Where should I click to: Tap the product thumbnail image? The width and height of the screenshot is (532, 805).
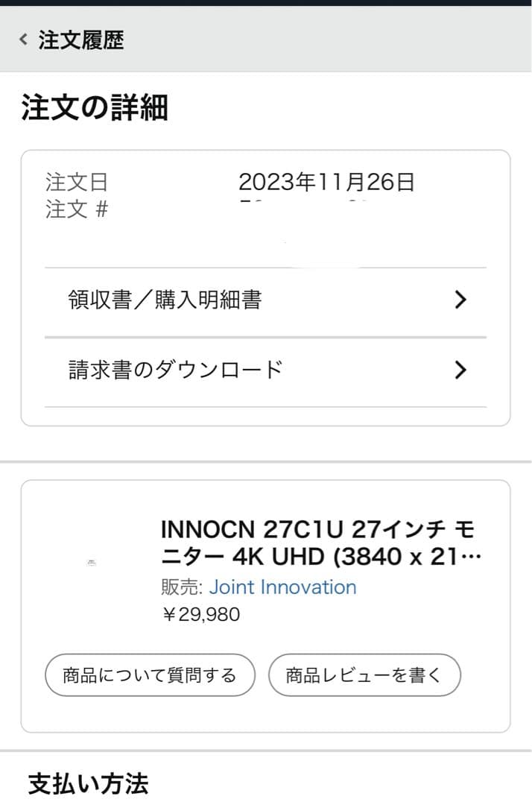(93, 563)
